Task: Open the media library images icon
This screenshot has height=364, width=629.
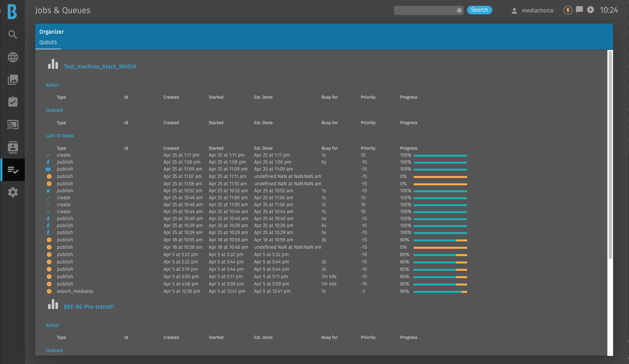Action: tap(13, 80)
